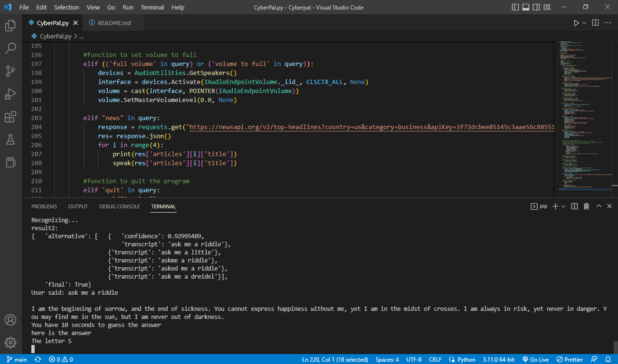The height and width of the screenshot is (364, 618).
Task: Open the Search view icon
Action: coord(10,48)
